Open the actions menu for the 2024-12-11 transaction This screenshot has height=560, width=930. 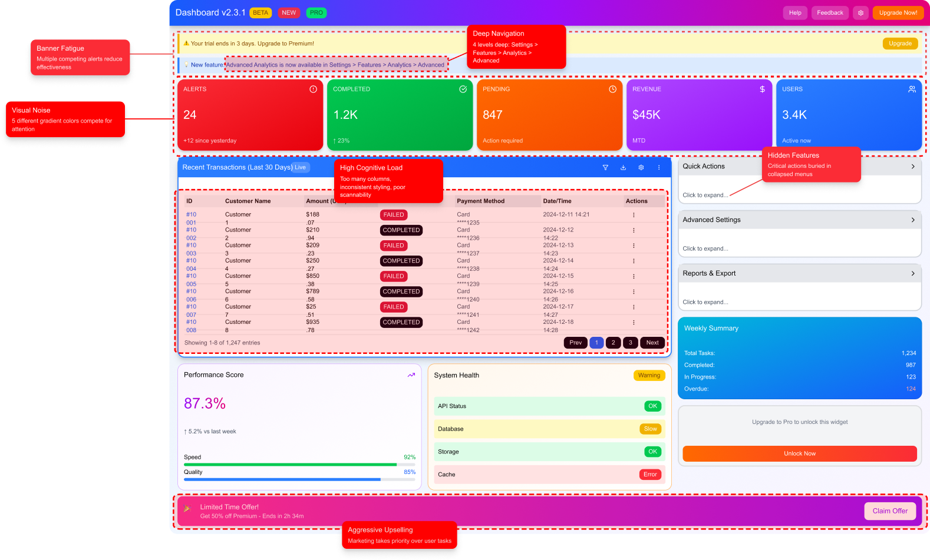tap(634, 215)
